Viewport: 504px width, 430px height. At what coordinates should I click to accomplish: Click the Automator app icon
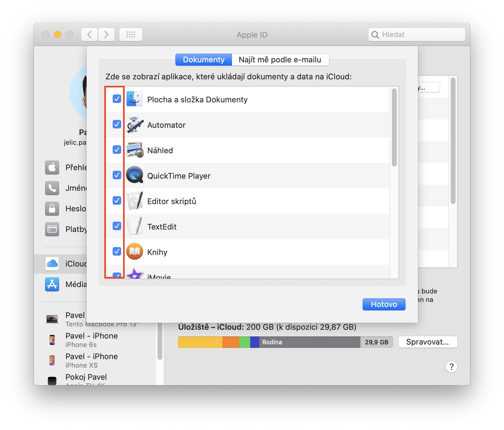(x=134, y=124)
